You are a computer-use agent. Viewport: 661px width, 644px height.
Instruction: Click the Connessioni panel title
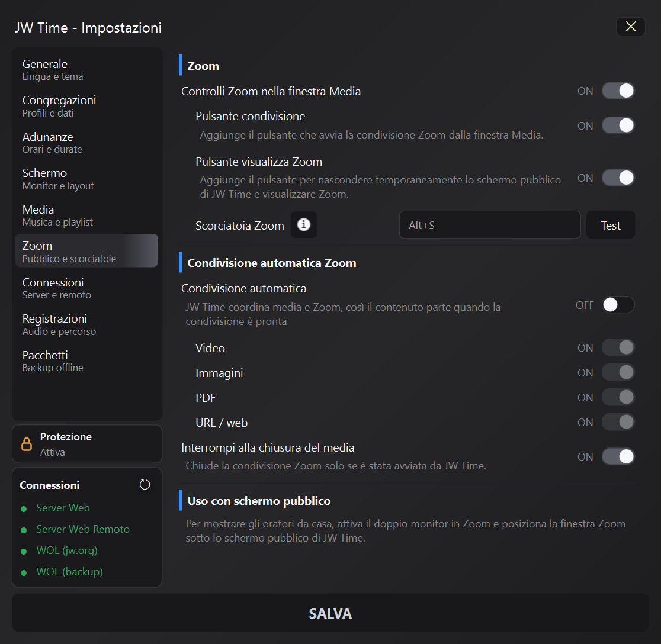point(50,485)
